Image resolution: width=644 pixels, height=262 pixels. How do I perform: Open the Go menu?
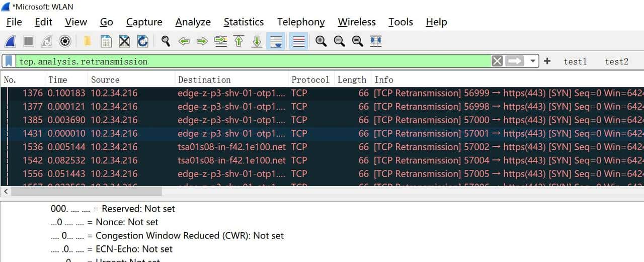tap(106, 22)
